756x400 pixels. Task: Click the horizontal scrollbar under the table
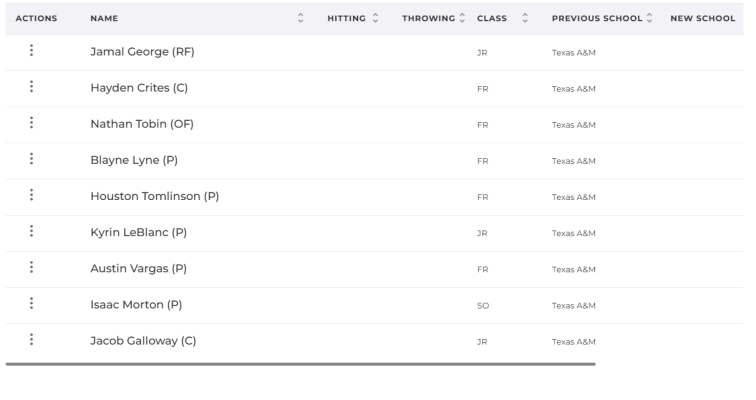[300, 364]
